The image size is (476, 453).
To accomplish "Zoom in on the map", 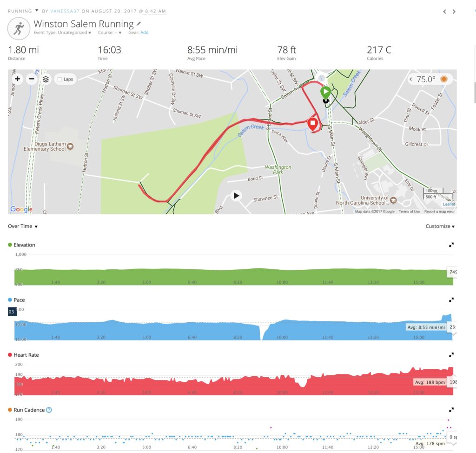I will [x=18, y=79].
